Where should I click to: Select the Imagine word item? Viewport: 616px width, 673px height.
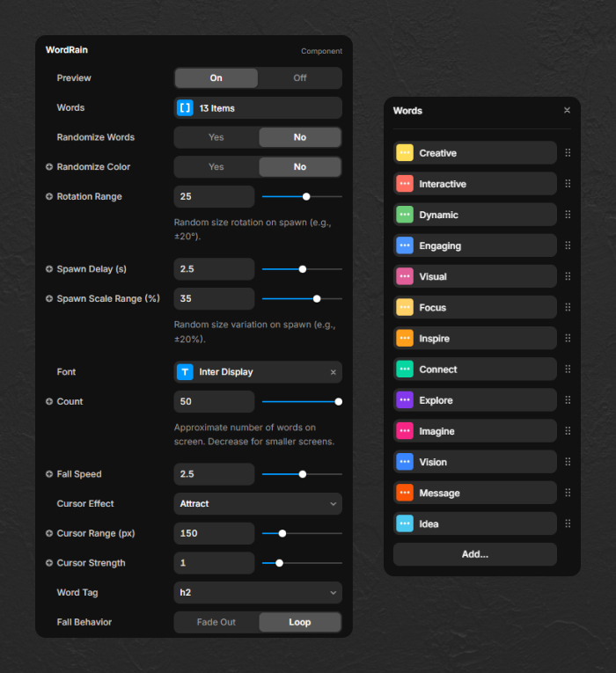pos(475,431)
